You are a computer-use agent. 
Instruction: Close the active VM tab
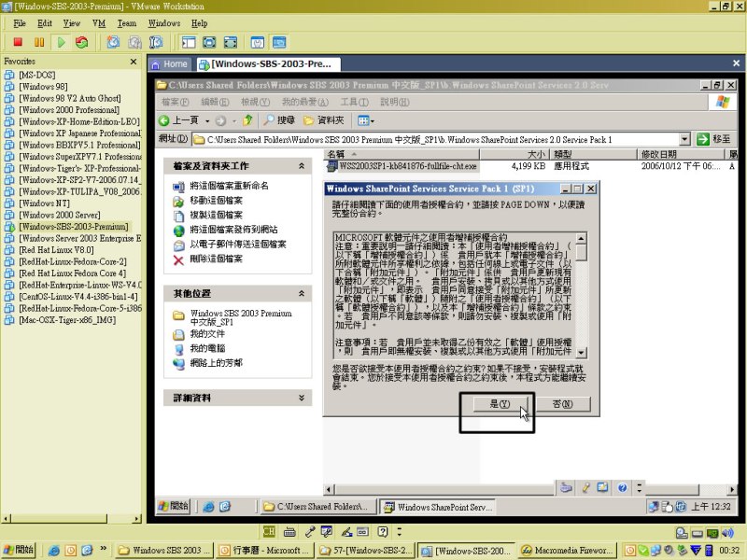736,63
